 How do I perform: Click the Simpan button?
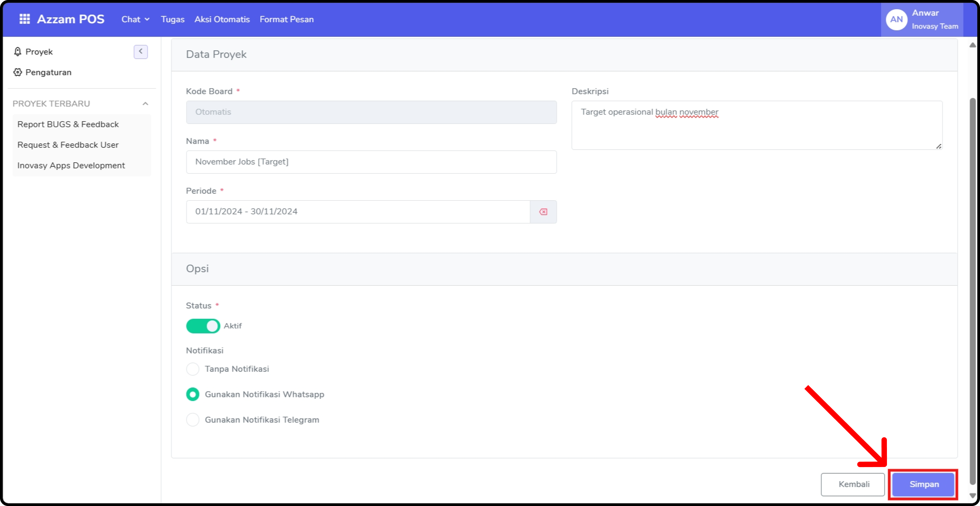pos(923,484)
